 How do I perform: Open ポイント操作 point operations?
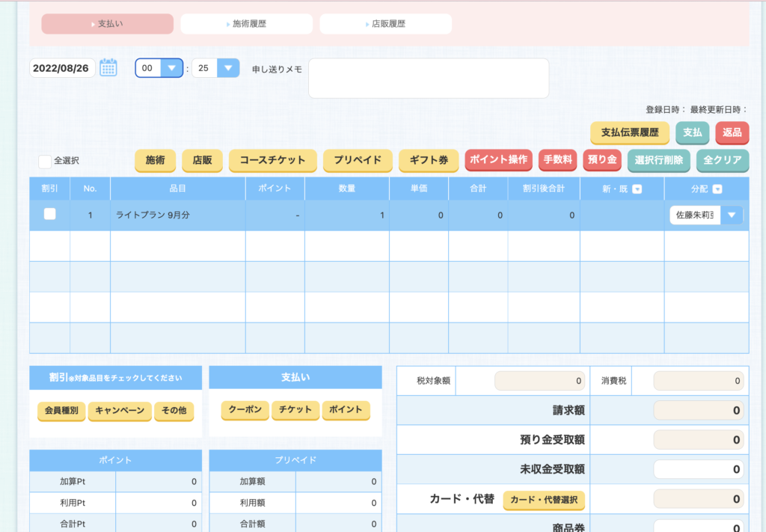pos(498,160)
